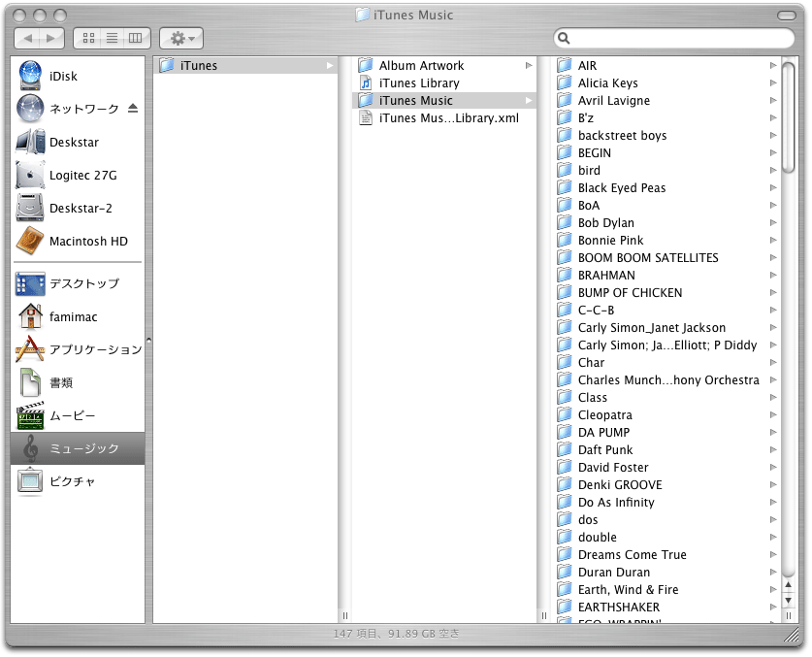Open the Logitec 27G drive icon
The image size is (812, 657).
pyautogui.click(x=30, y=175)
